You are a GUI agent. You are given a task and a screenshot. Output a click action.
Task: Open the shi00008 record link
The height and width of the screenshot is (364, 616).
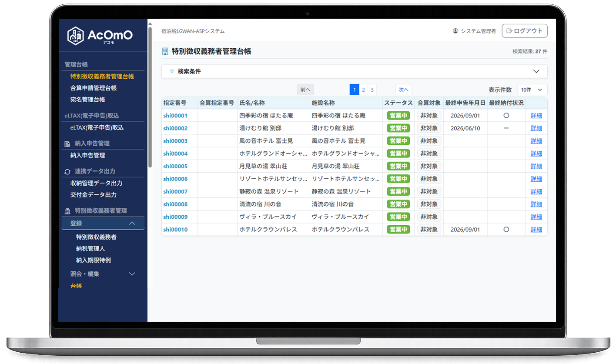pyautogui.click(x=175, y=204)
